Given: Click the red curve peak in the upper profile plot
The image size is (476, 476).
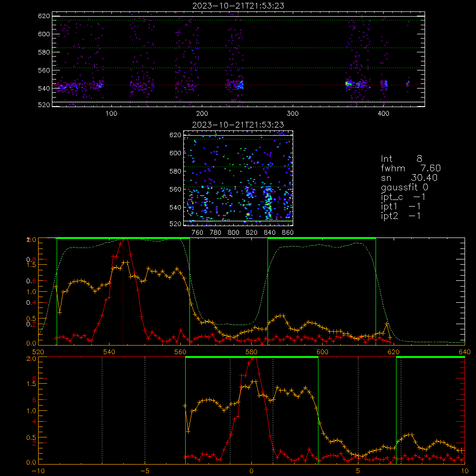Looking at the screenshot, I should [125, 239].
